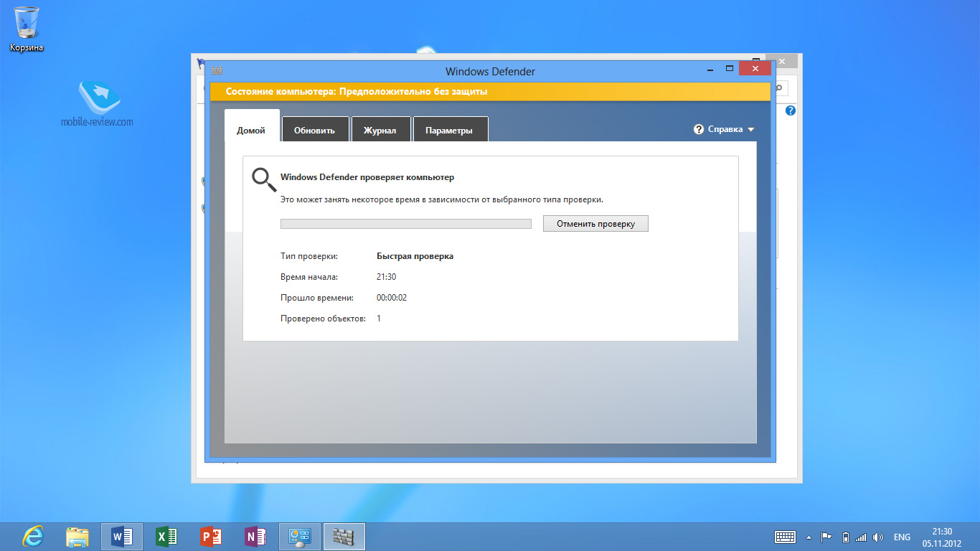Open the network signal tray icon
The width and height of the screenshot is (980, 551).
tap(861, 537)
